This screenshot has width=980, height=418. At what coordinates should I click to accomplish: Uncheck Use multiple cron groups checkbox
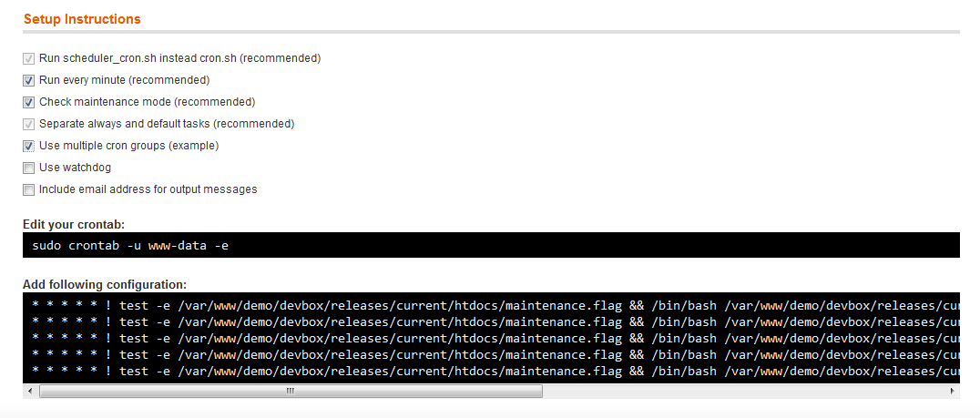29,146
